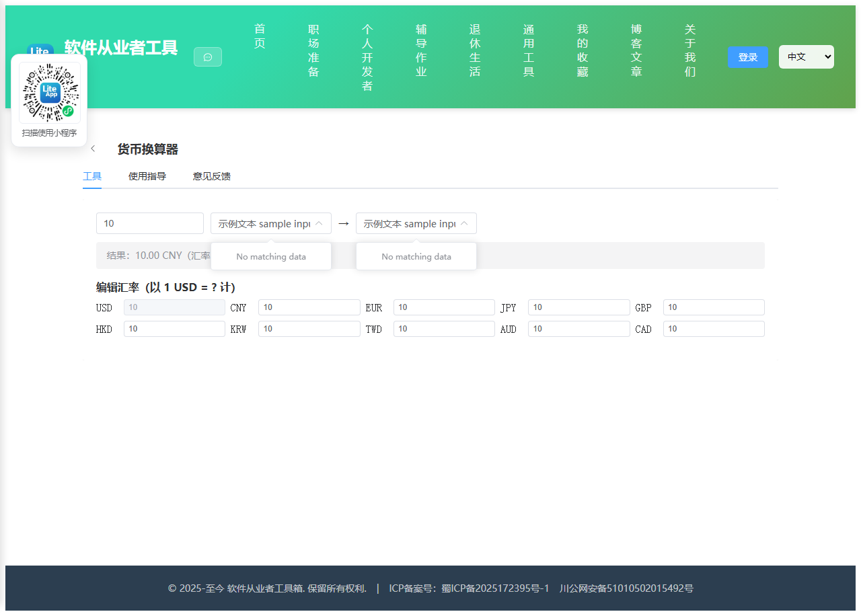
Task: Click the disabled USD rate field
Action: pos(174,307)
